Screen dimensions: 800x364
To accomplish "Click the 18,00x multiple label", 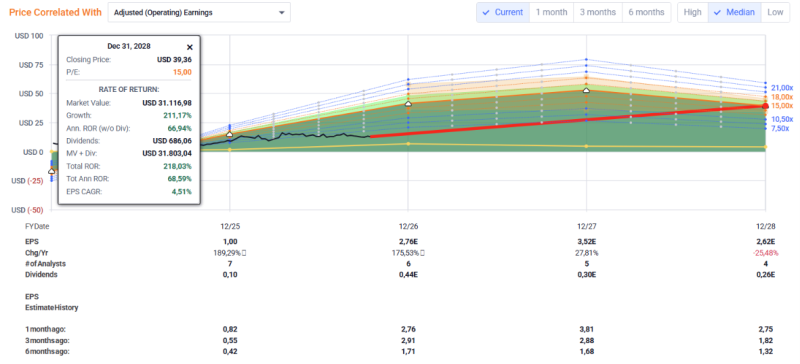I will (x=782, y=97).
